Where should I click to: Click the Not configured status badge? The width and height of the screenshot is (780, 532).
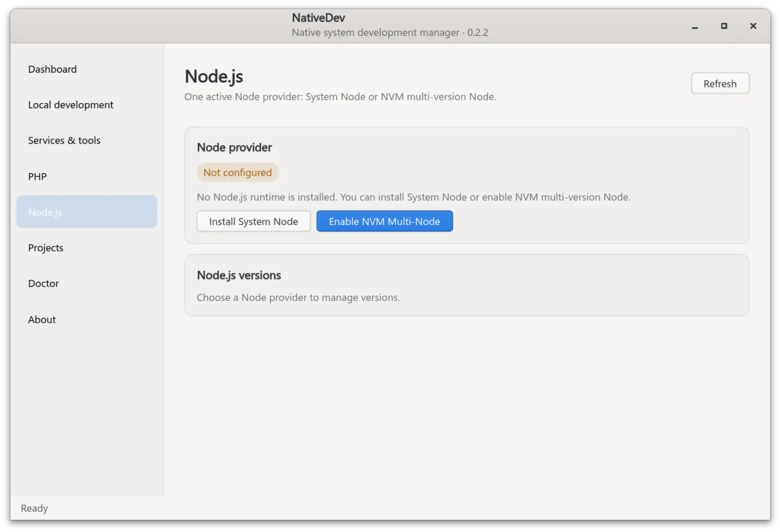pyautogui.click(x=238, y=172)
